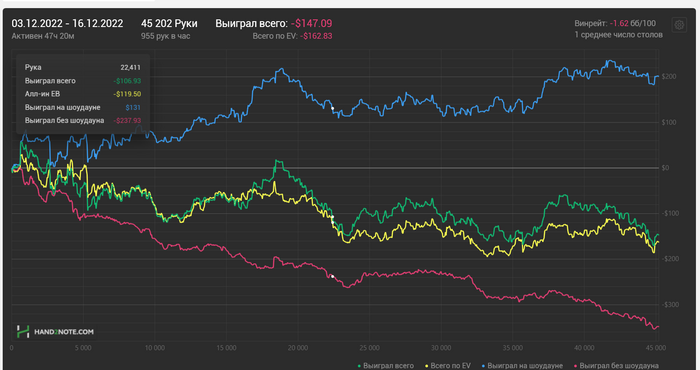Select the white marker on the blue showdown line
This screenshot has width=700, height=370.
point(333,108)
